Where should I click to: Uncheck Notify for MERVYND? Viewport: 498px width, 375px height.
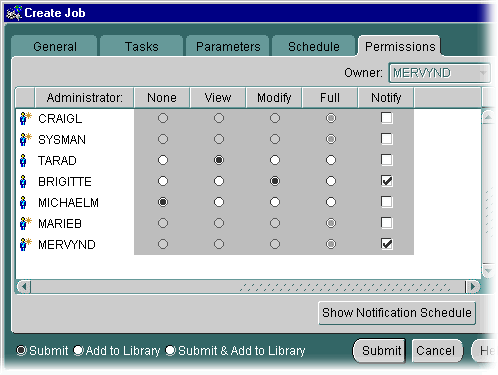(387, 244)
